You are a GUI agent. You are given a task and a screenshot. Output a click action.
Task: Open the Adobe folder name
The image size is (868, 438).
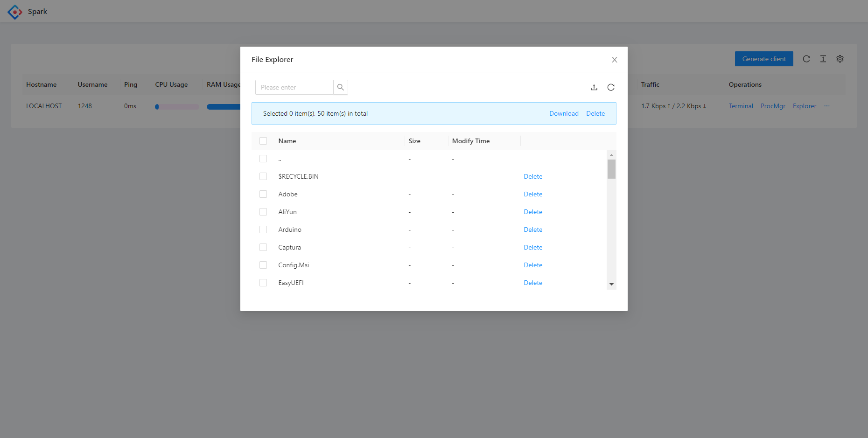point(287,194)
